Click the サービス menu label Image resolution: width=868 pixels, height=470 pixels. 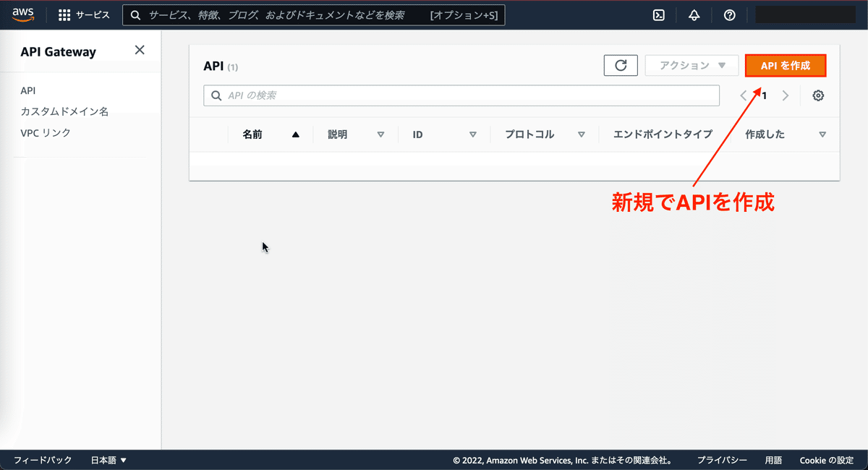(93, 15)
